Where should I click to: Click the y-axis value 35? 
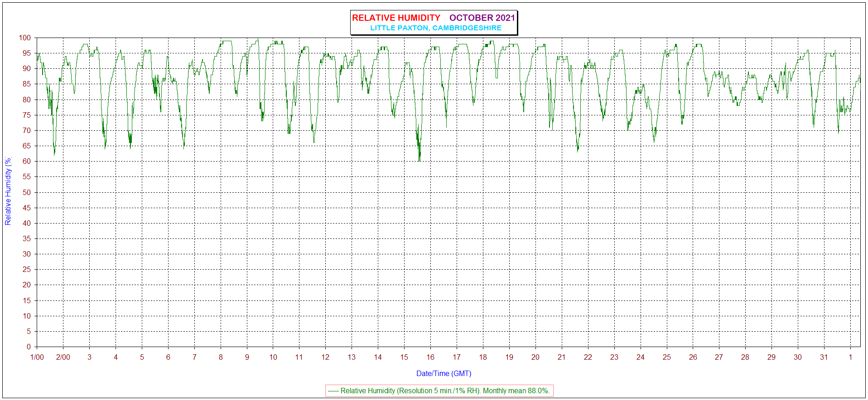click(x=27, y=238)
